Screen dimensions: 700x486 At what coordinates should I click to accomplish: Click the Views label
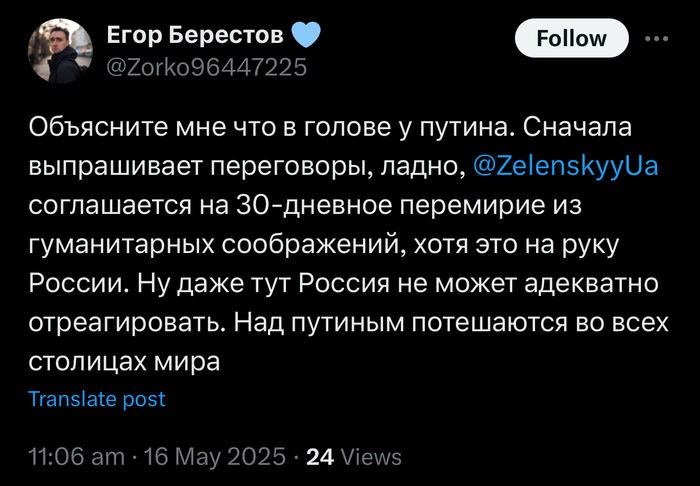pyautogui.click(x=371, y=457)
